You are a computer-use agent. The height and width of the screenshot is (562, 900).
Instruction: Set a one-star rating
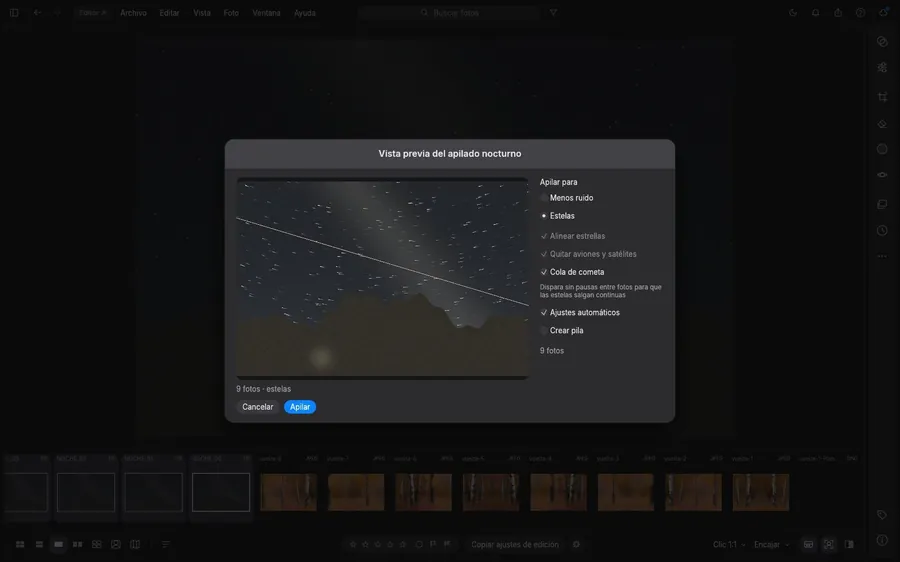[353, 544]
